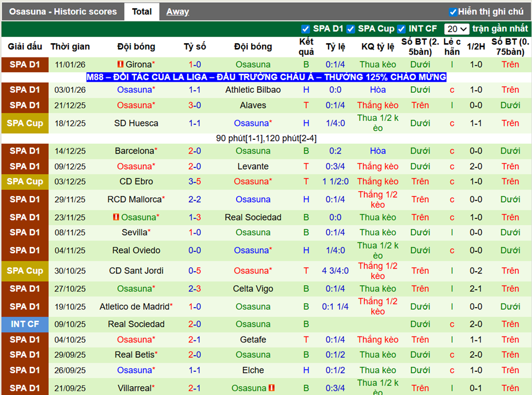Click the KQ tỷ lệ column header
This screenshot has width=532, height=395.
(x=378, y=46)
